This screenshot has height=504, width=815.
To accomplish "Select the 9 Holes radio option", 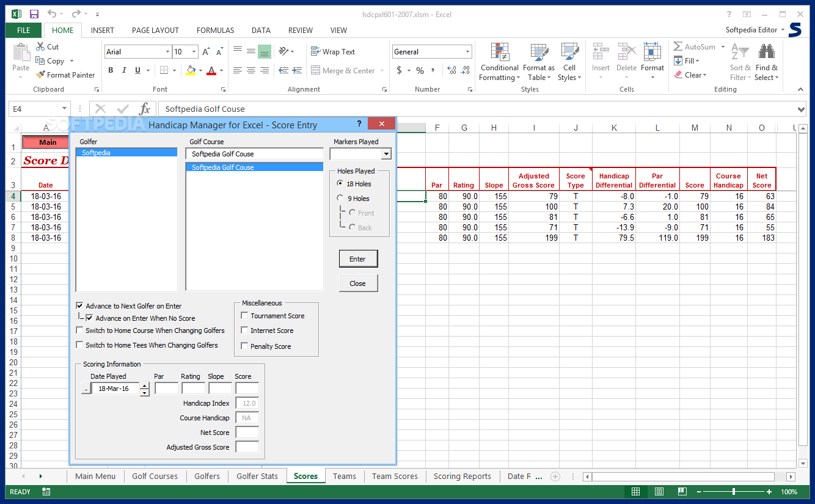I will 340,198.
